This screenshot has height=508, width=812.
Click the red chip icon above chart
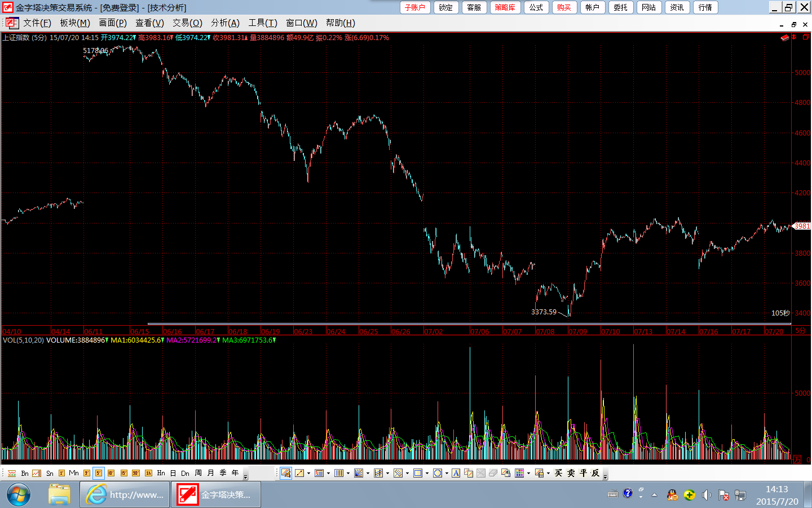click(784, 38)
